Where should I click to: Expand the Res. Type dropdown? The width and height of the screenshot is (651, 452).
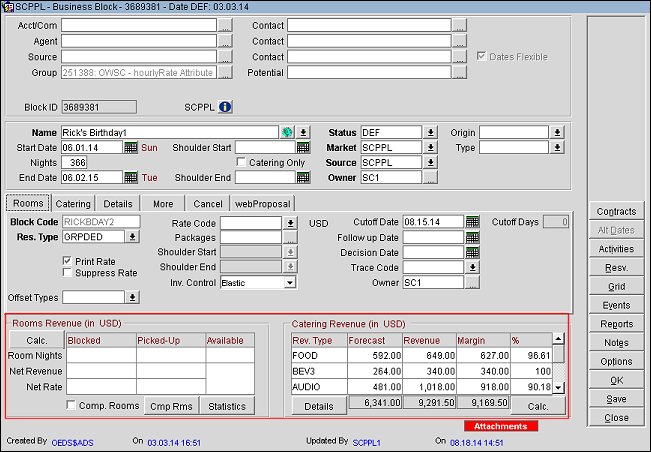click(131, 237)
